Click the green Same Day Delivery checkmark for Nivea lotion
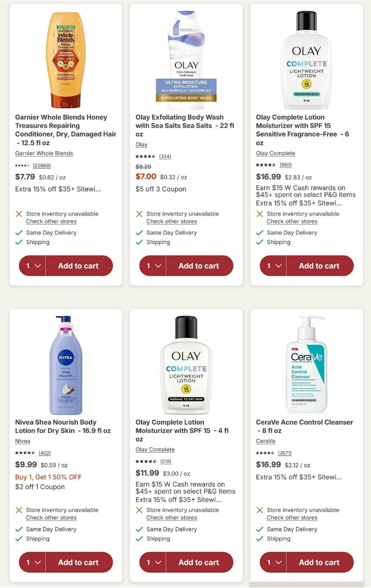The image size is (371, 588). point(19,529)
